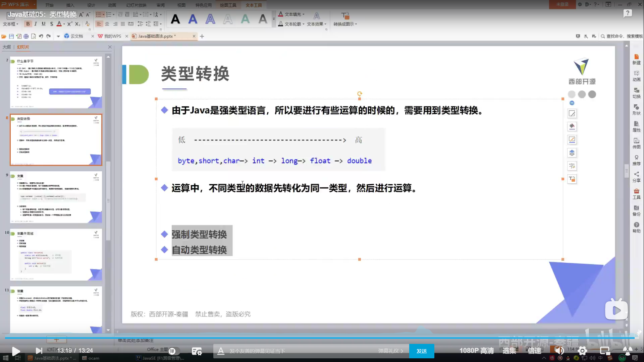The height and width of the screenshot is (362, 644).
Task: Open the 插入 ribbon tab
Action: (70, 5)
